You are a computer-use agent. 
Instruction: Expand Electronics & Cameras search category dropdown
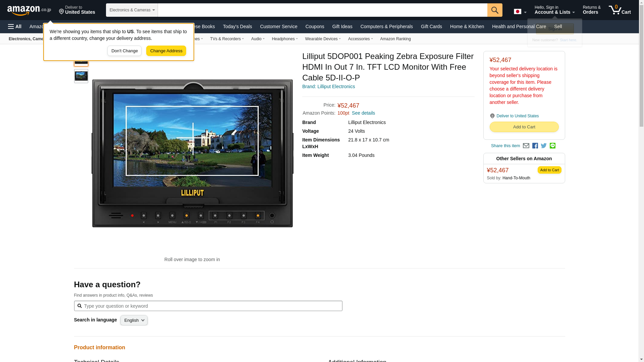pos(132,10)
